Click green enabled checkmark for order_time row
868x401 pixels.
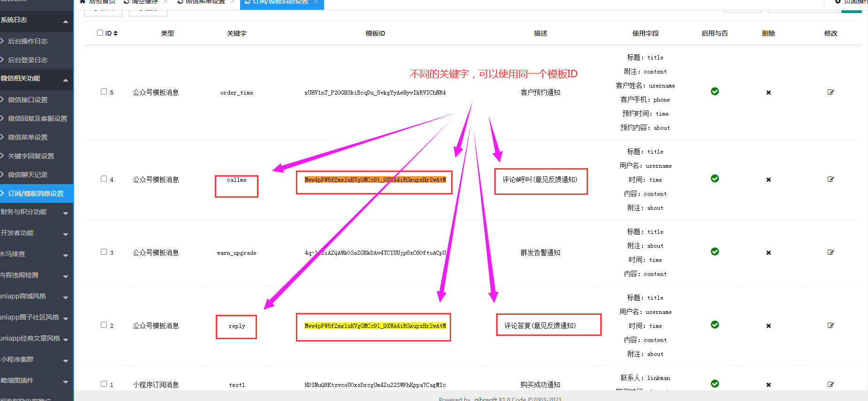pos(715,91)
